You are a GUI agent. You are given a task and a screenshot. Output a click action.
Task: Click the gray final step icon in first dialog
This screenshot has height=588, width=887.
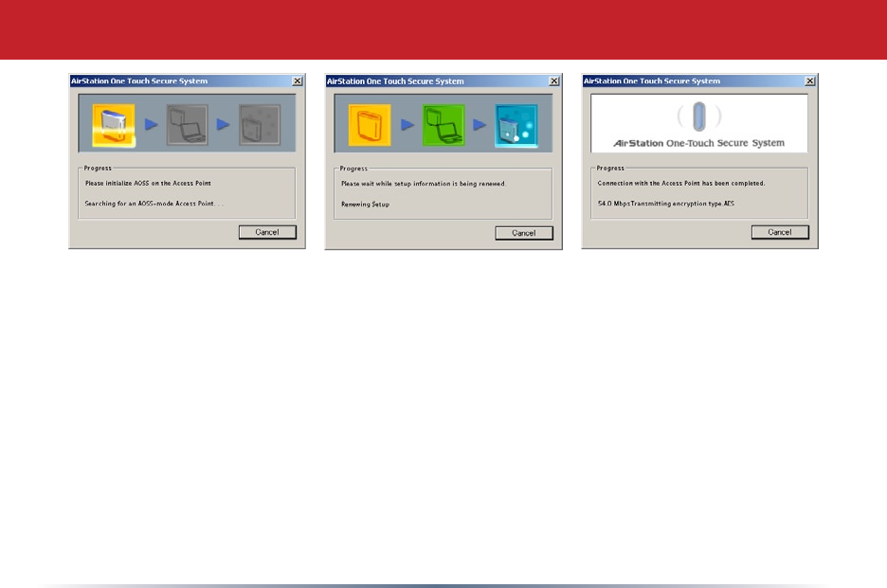[x=260, y=125]
